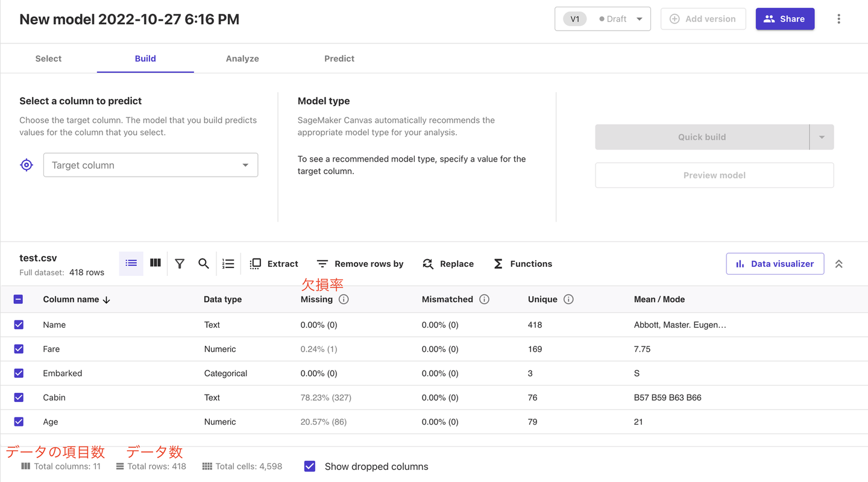Switch to the Analyze tab
The width and height of the screenshot is (868, 482).
242,58
